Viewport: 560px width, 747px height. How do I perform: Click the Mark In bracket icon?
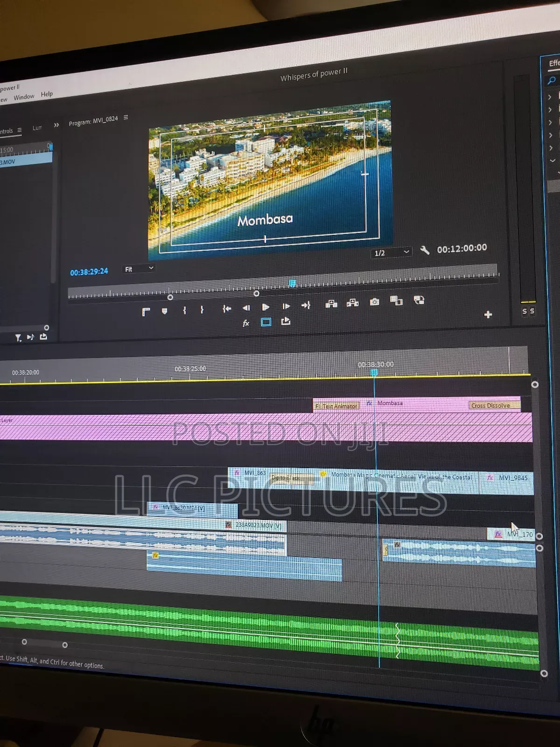point(185,310)
